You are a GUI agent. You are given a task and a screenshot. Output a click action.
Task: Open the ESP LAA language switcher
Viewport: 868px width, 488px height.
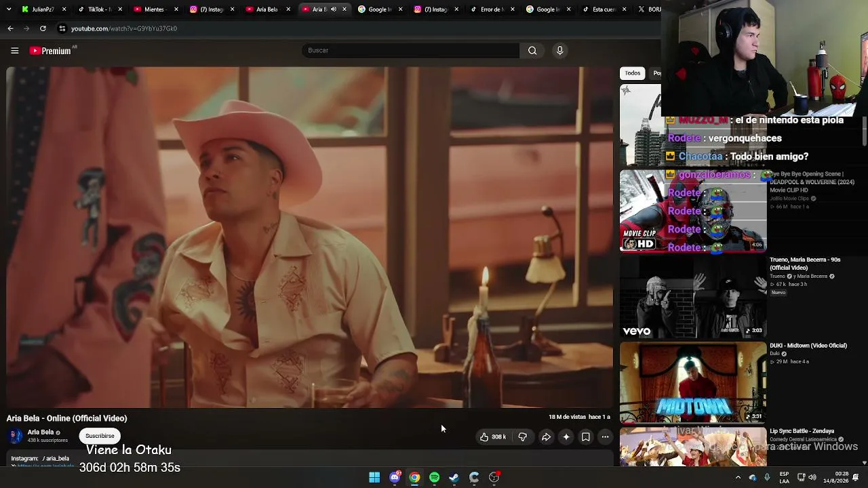784,477
